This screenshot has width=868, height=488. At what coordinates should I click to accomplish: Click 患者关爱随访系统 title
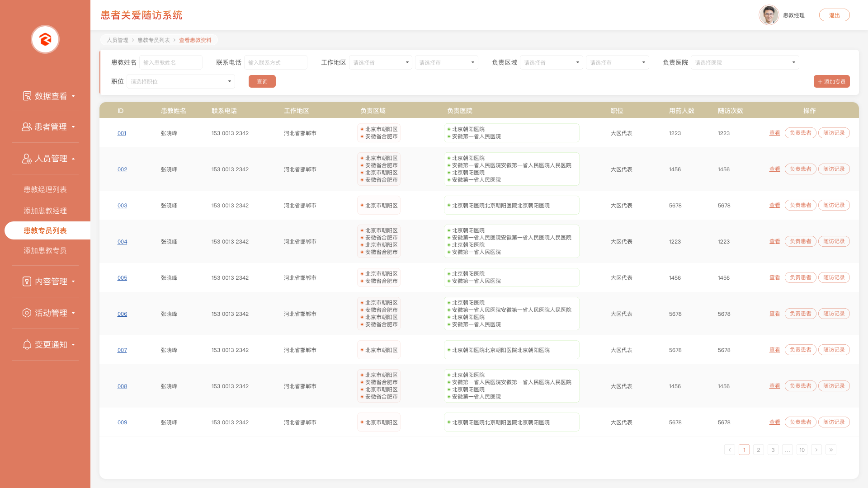pos(142,15)
